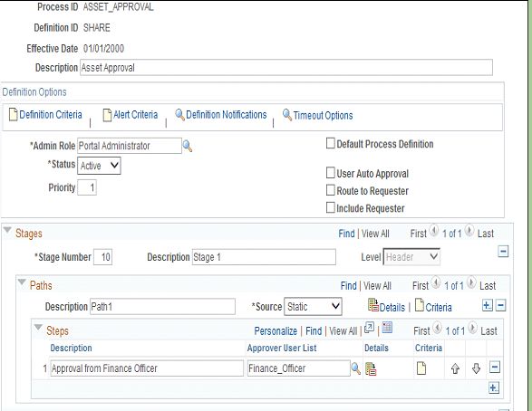Move step down with the down arrow

476,368
